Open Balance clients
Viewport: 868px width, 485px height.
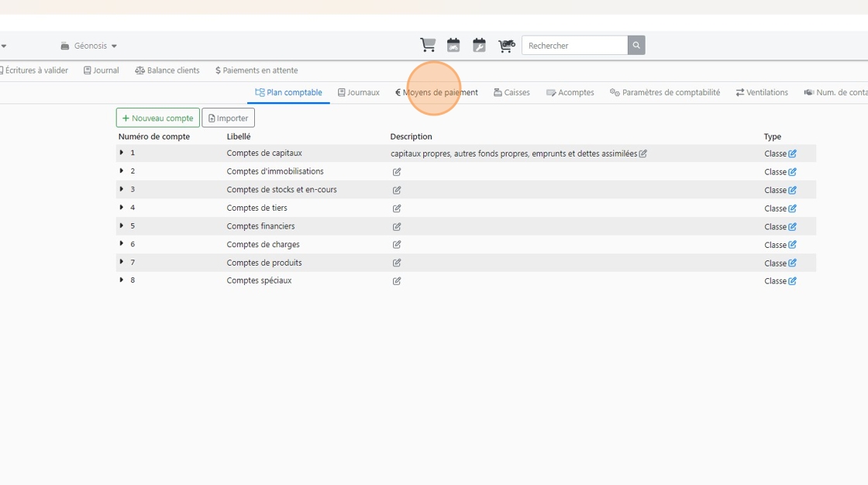click(x=167, y=71)
